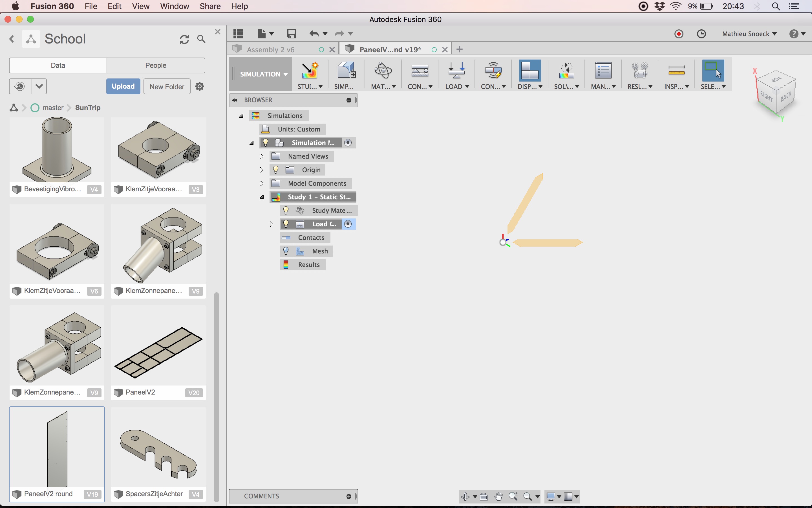Open the Window menu
The image size is (812, 508).
(x=175, y=6)
